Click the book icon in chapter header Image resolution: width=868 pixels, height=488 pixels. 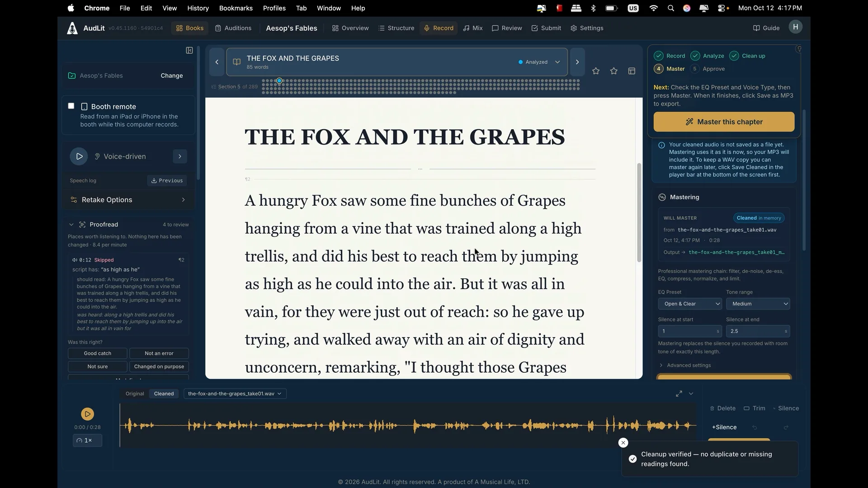coord(236,62)
